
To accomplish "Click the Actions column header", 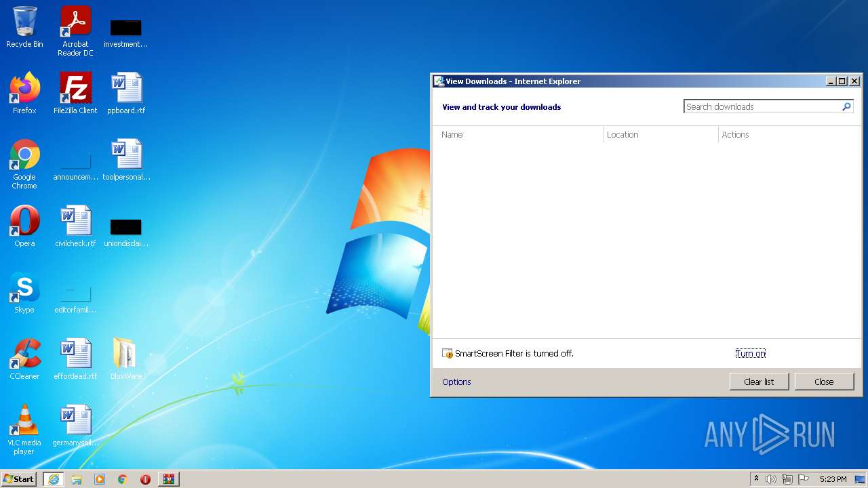I will point(789,134).
